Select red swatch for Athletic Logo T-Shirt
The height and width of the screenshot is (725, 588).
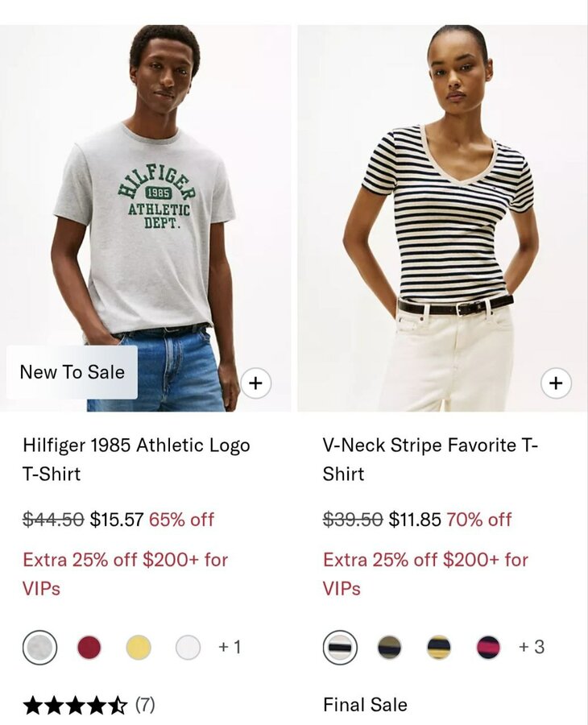click(89, 647)
